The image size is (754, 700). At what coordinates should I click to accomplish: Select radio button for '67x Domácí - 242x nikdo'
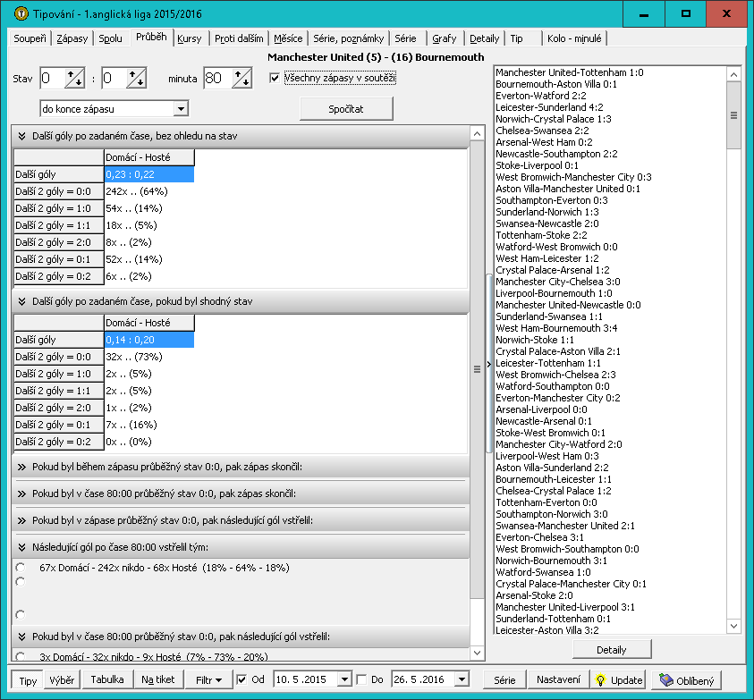[x=21, y=568]
